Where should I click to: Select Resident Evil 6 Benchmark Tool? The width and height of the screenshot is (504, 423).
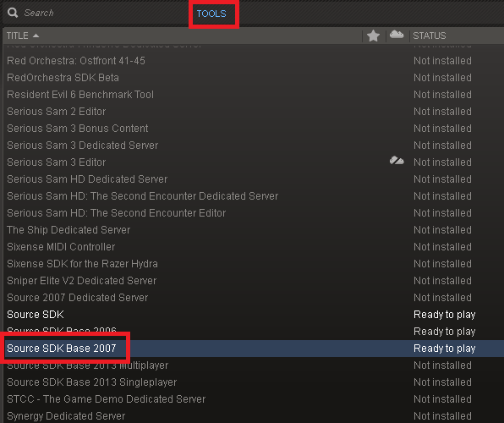click(80, 95)
